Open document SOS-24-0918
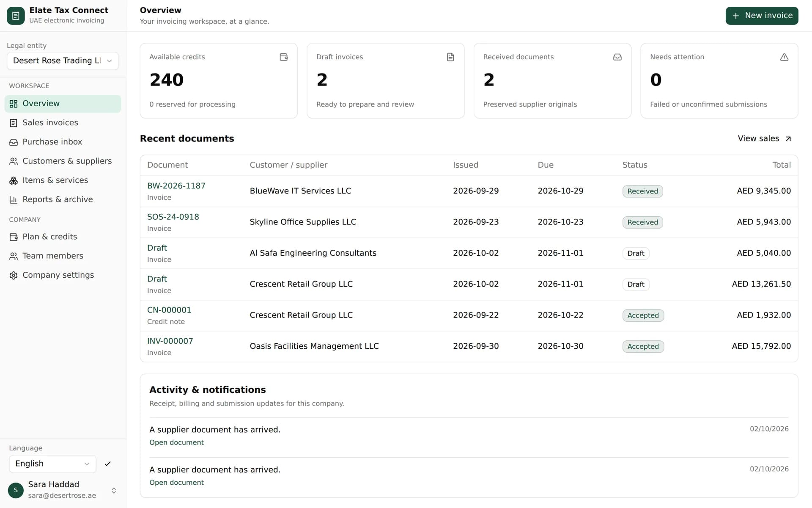Viewport: 812px width, 508px height. 173,217
